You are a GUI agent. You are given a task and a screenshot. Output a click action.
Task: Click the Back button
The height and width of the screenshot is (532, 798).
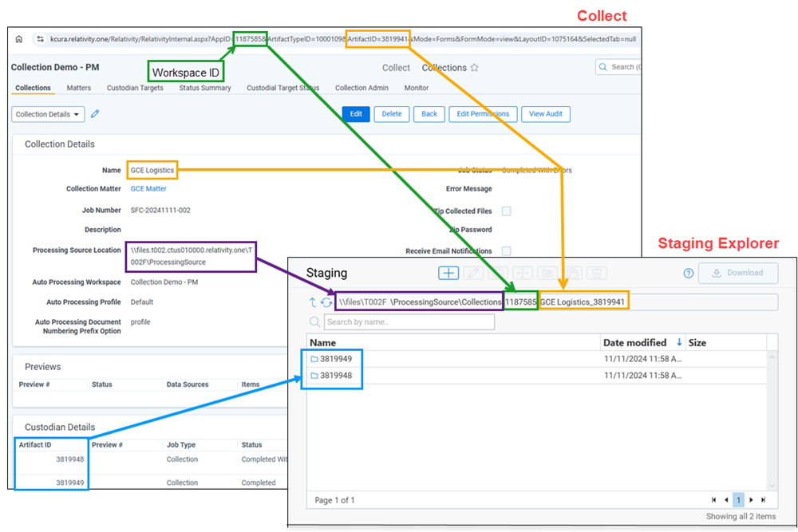[429, 114]
